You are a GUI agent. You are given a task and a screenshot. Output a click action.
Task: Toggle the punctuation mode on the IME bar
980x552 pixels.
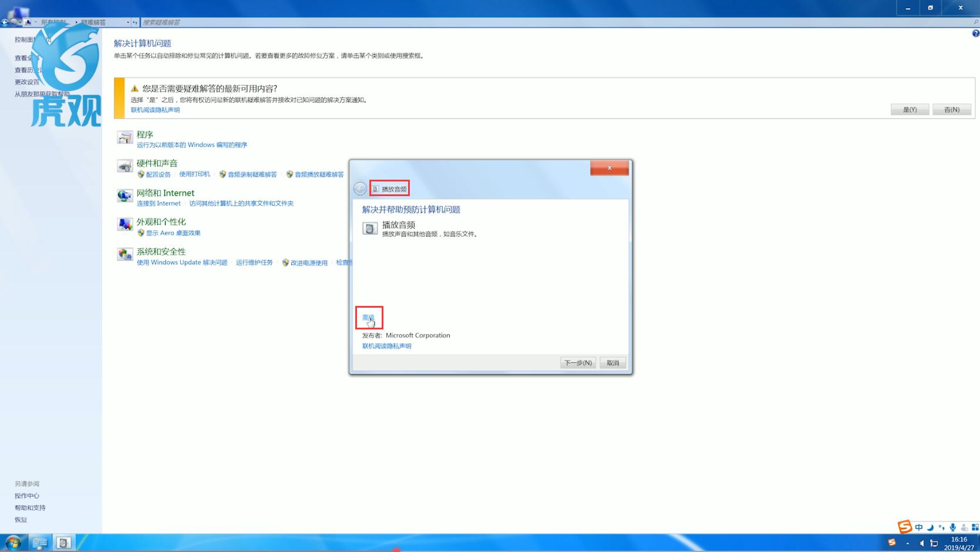click(941, 527)
